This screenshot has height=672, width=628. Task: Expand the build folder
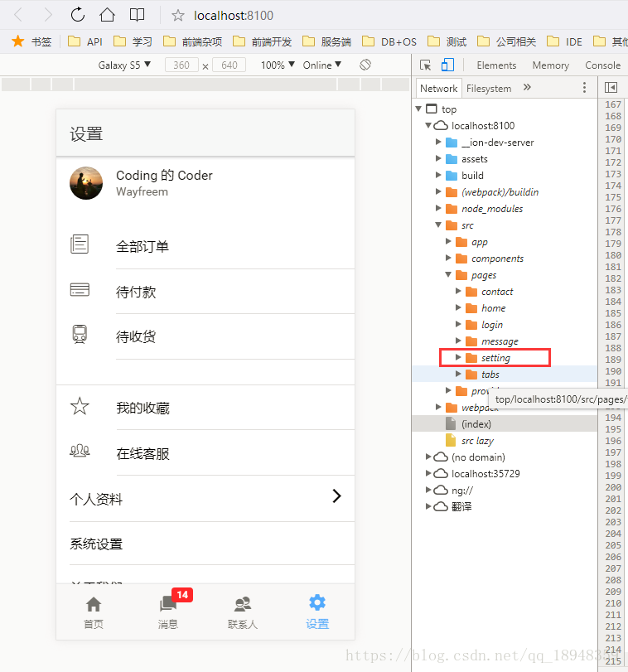point(438,176)
